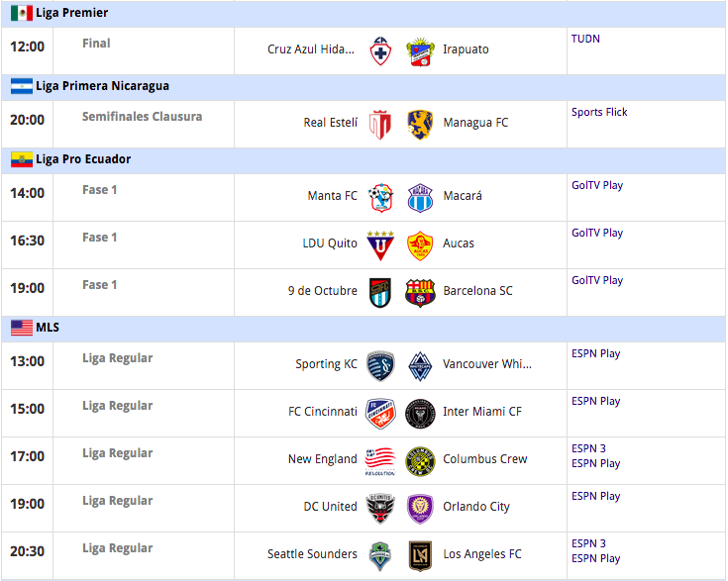
Task: Click the TUDN channel link
Action: (585, 39)
